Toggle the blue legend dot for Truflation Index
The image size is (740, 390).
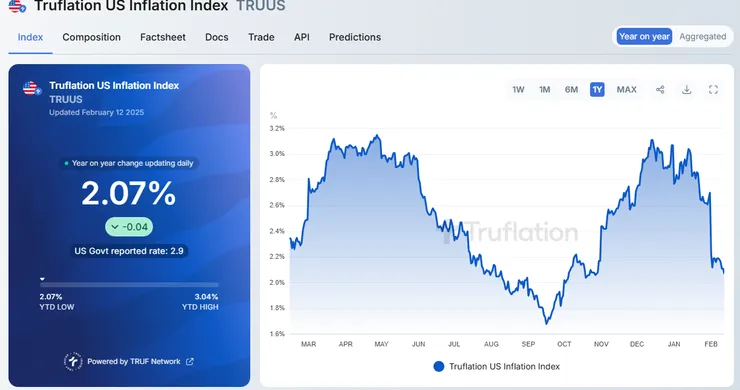[x=438, y=366]
